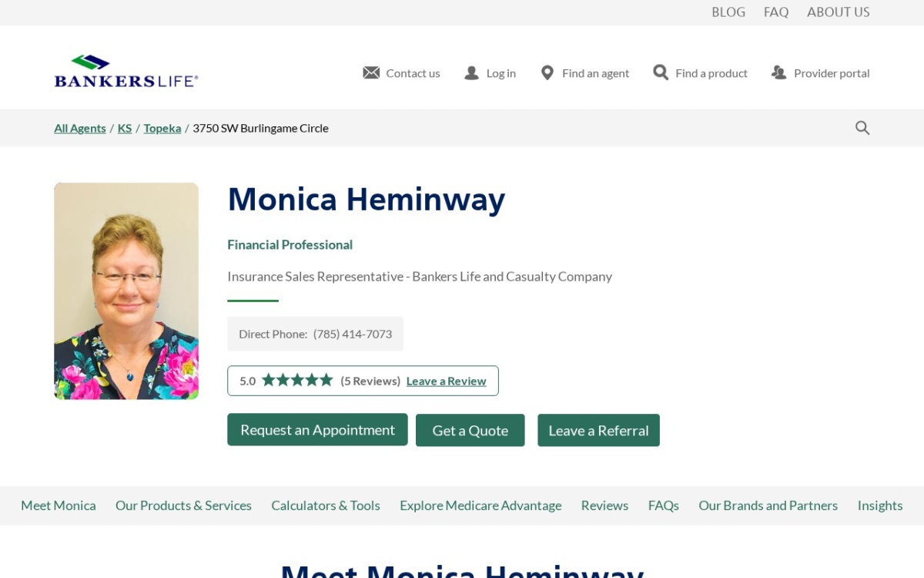Image resolution: width=924 pixels, height=578 pixels.
Task: Click the Direct Phone number (785) 414-7073
Action: (353, 334)
